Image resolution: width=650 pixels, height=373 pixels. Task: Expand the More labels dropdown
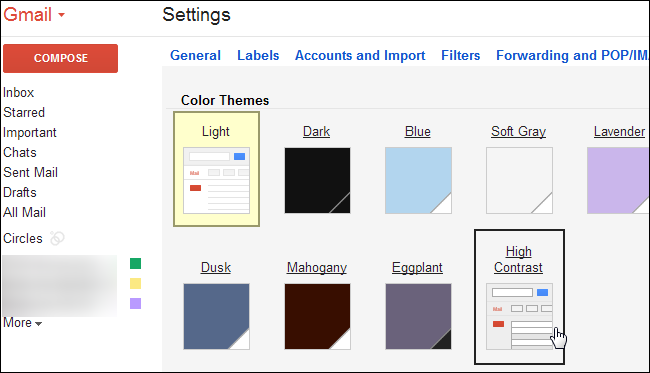pyautogui.click(x=22, y=322)
